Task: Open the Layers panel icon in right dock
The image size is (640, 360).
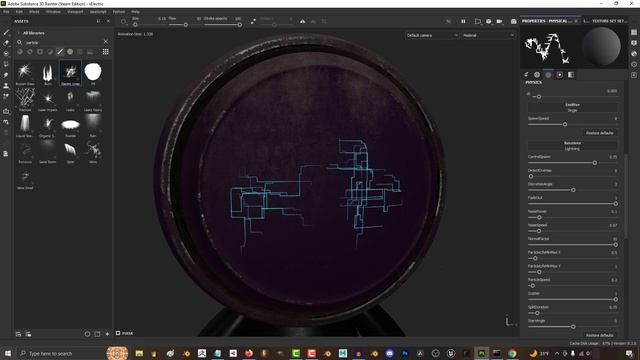Action: (634, 32)
